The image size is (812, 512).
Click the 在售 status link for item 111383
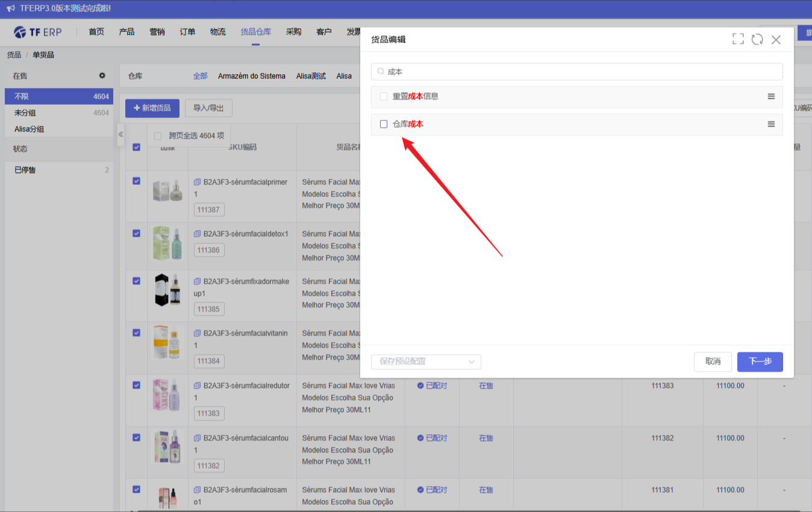[x=486, y=386]
